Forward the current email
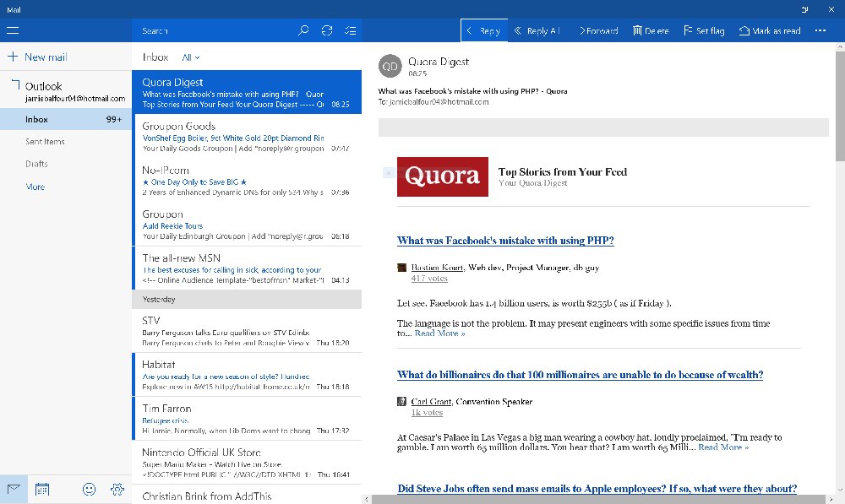 coord(597,30)
